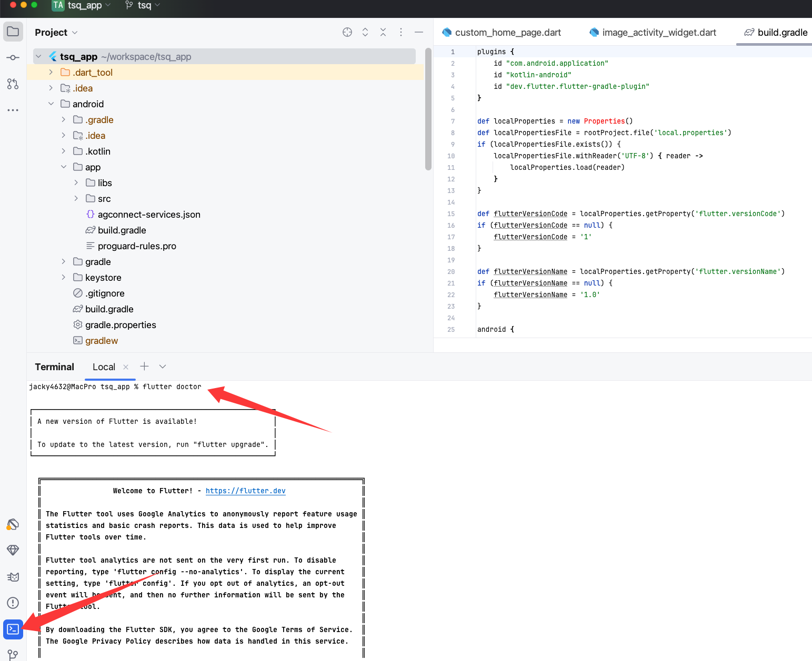Open the Problems tool window icon
Viewport: 812px width, 661px height.
13,603
